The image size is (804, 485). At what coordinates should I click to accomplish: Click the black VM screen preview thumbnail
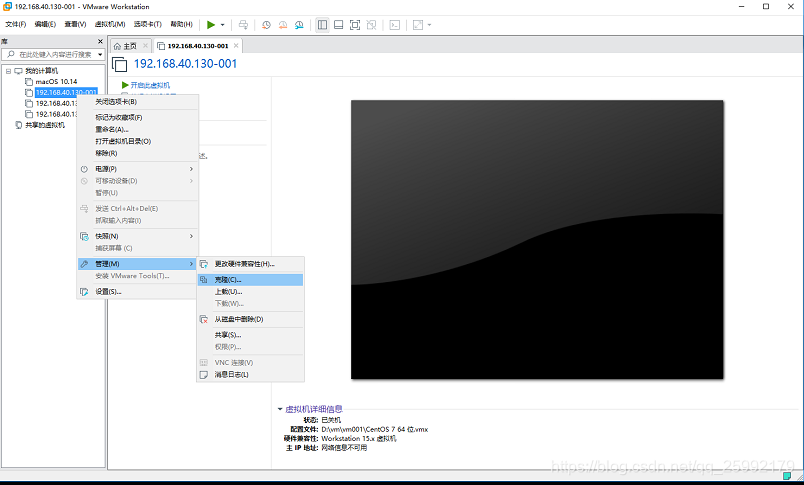537,239
